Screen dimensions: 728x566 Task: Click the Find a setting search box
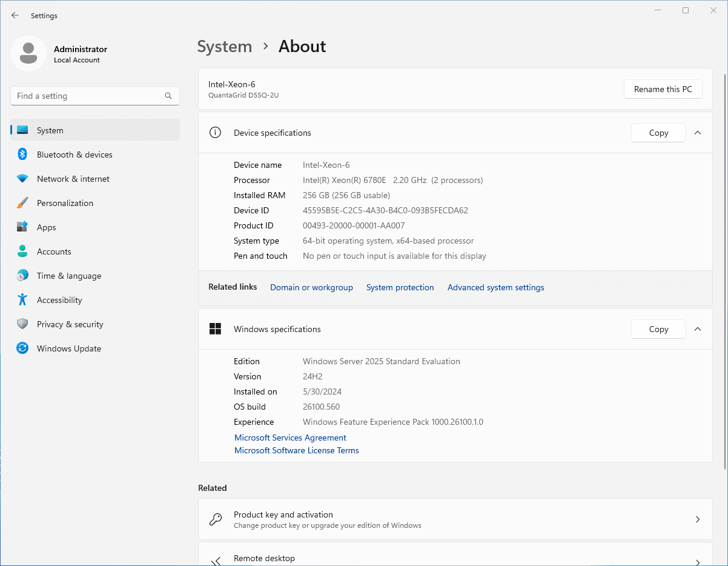95,96
